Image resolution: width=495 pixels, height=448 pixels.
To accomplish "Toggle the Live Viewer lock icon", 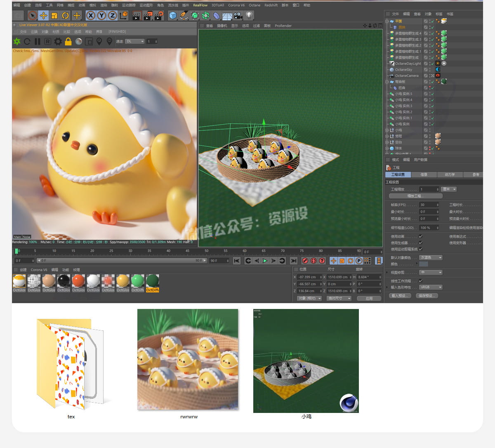I will [x=68, y=41].
